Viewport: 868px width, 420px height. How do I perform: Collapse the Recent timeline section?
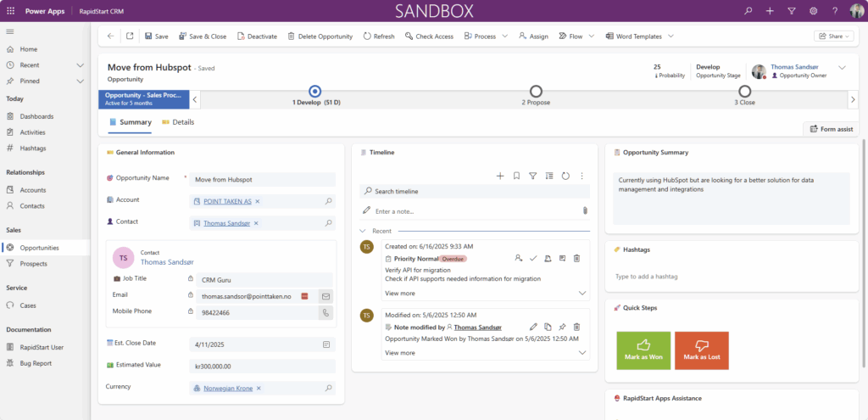pos(363,231)
